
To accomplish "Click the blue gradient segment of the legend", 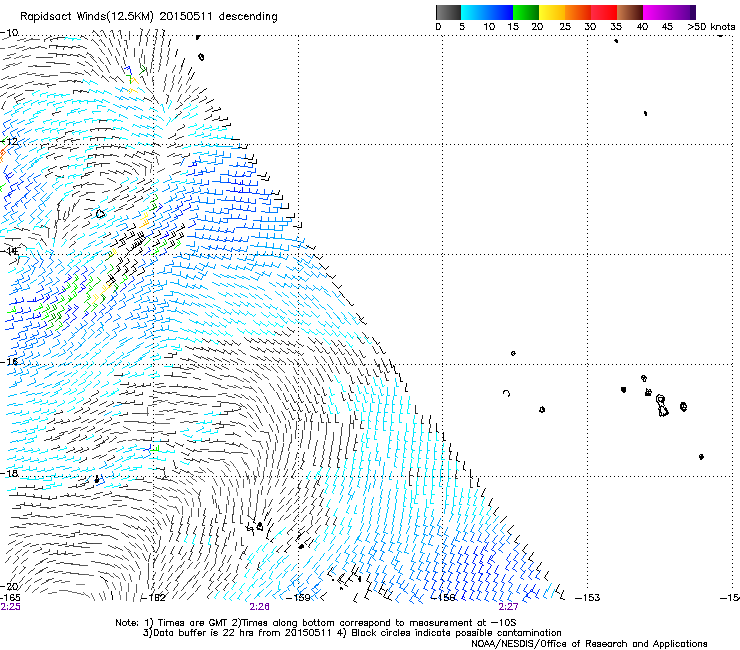I will click(x=487, y=12).
